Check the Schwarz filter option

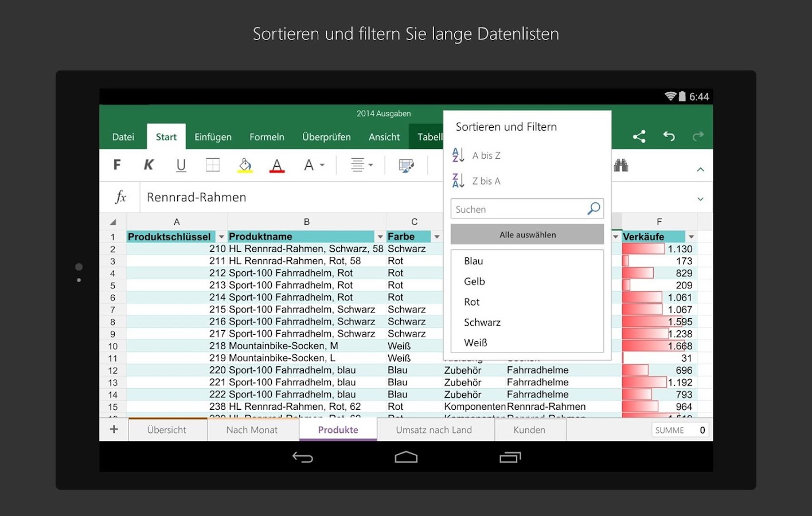[x=482, y=322]
